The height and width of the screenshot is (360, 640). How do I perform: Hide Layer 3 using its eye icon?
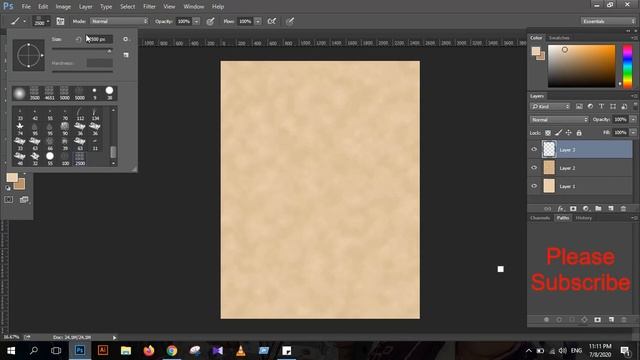click(534, 149)
